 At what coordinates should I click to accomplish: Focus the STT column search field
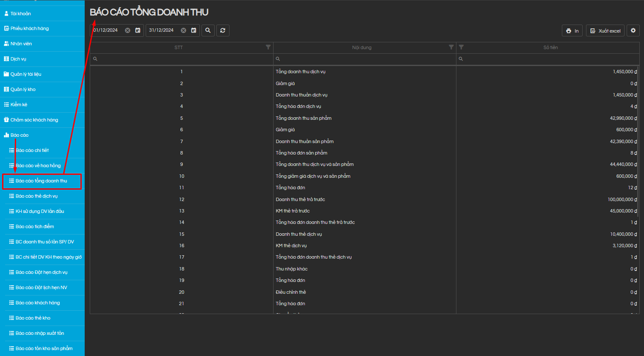pos(182,59)
